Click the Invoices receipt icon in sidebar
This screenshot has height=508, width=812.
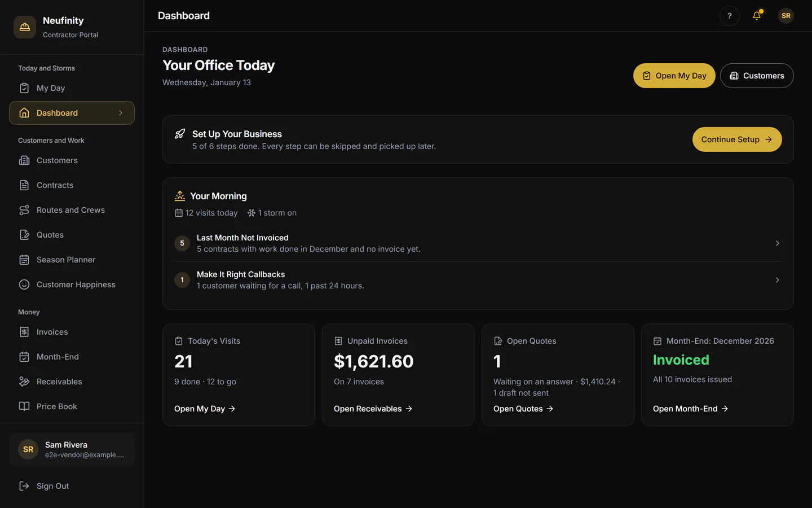coord(24,332)
